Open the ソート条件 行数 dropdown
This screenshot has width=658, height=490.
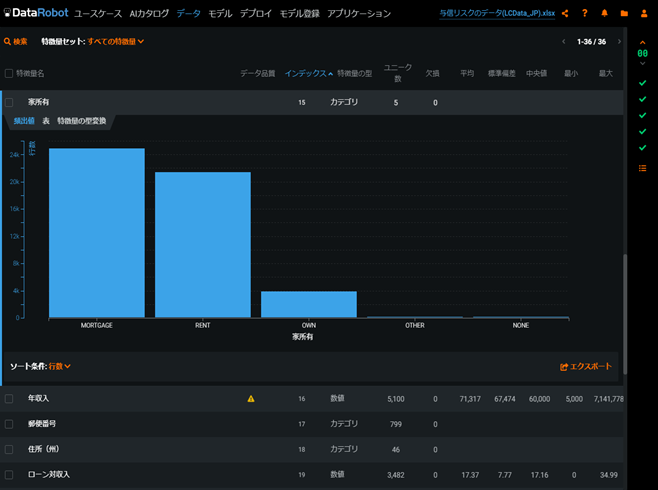(60, 366)
